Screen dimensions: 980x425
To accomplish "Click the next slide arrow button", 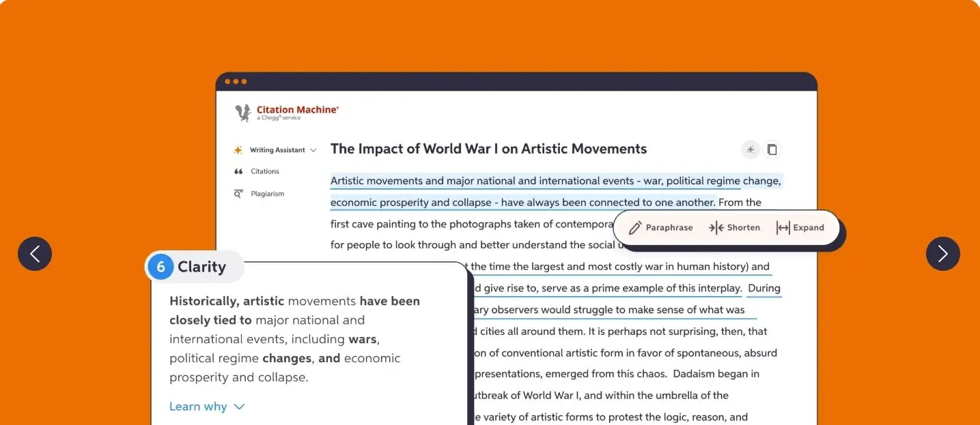I will [x=942, y=254].
